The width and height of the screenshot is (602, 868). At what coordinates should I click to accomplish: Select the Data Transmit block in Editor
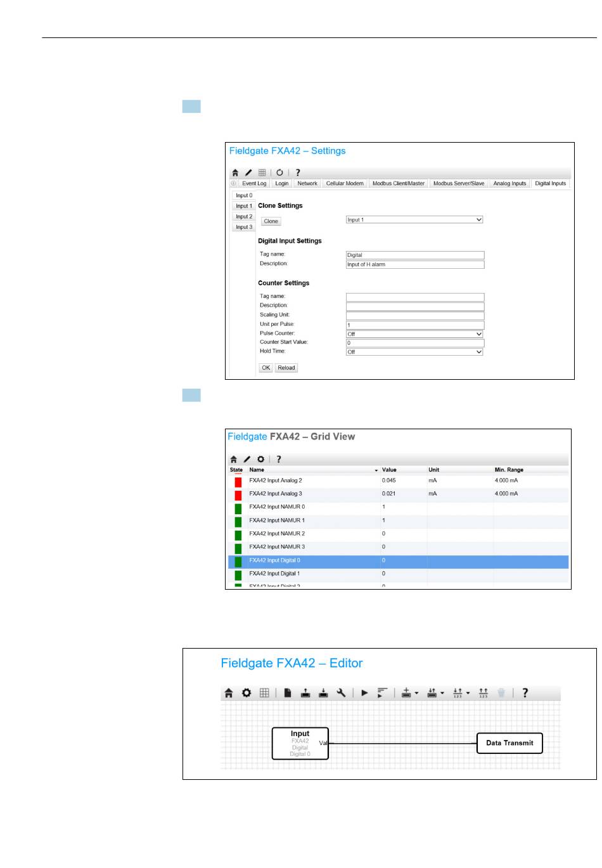509,743
